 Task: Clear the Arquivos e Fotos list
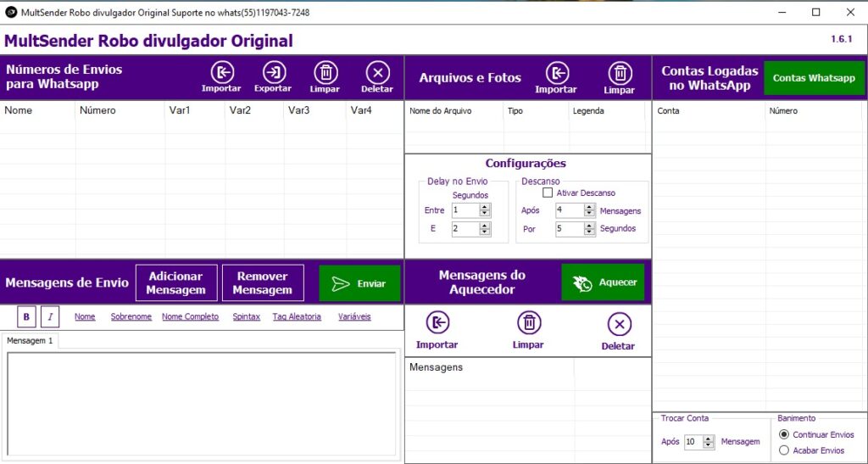(620, 78)
